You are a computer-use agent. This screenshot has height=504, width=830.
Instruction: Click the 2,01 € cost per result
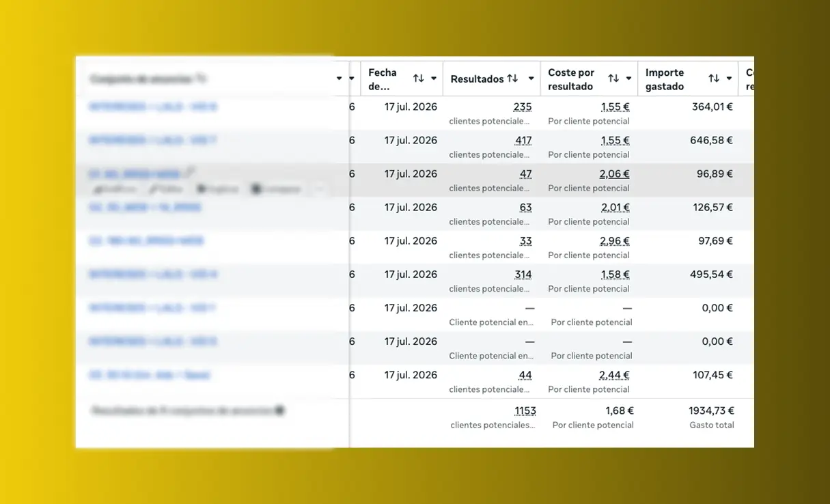pyautogui.click(x=615, y=208)
